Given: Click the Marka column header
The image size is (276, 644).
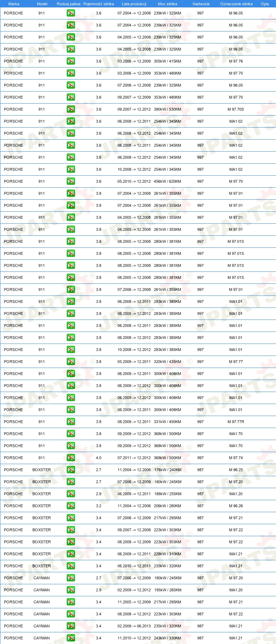Looking at the screenshot, I should click(x=14, y=4).
